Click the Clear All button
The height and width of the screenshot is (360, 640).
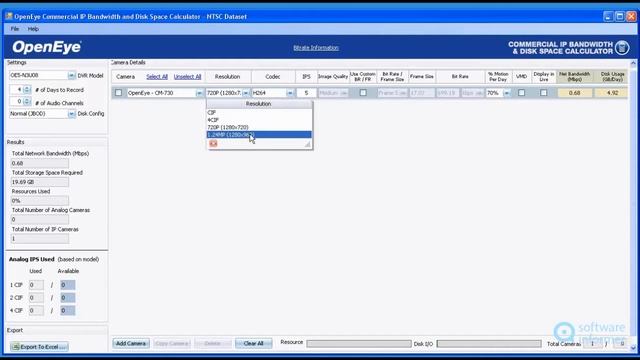coord(253,343)
